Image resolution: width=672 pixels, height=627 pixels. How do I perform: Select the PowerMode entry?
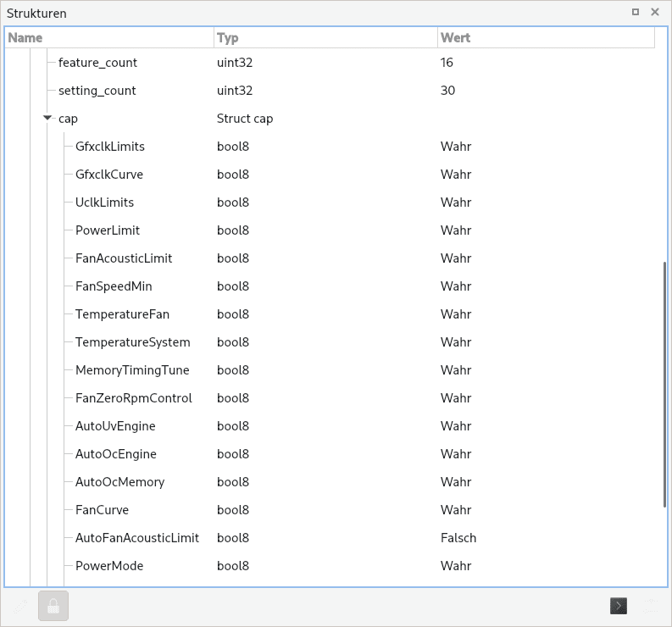coord(109,566)
